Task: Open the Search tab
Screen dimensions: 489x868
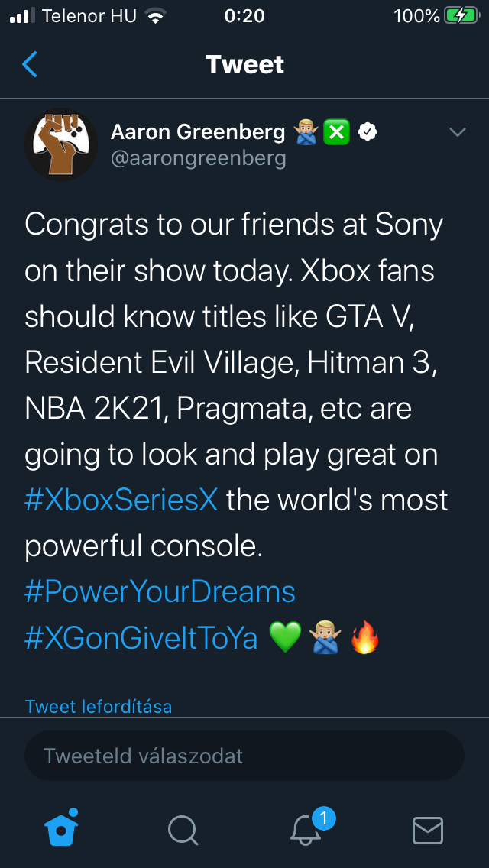Action: (x=183, y=830)
